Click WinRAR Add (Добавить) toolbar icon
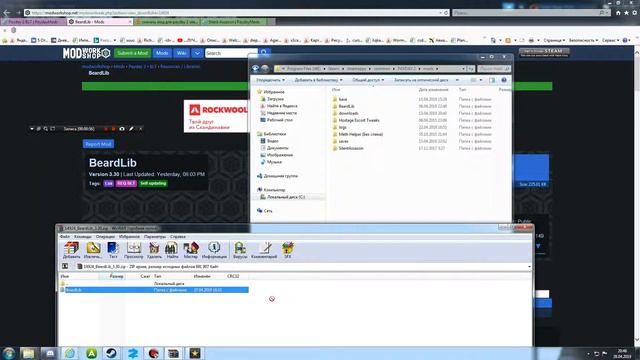 (71, 250)
